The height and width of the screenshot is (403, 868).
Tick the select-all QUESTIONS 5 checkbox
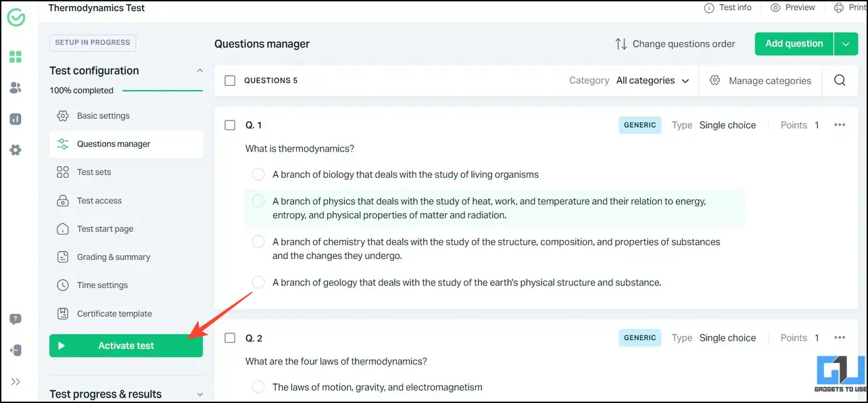(230, 80)
